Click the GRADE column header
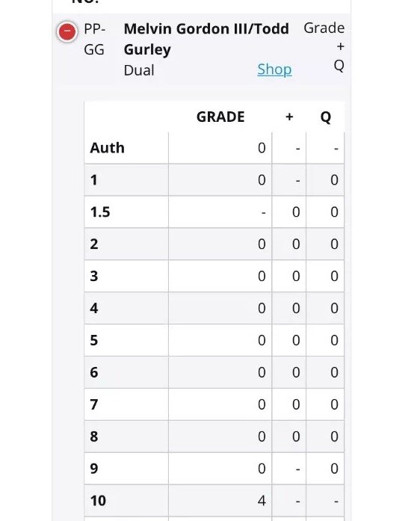Image resolution: width=420 pixels, height=521 pixels. (220, 117)
